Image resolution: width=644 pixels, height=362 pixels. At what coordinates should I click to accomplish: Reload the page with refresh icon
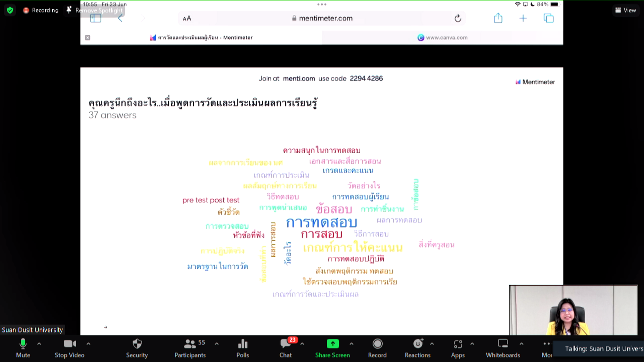coord(458,18)
